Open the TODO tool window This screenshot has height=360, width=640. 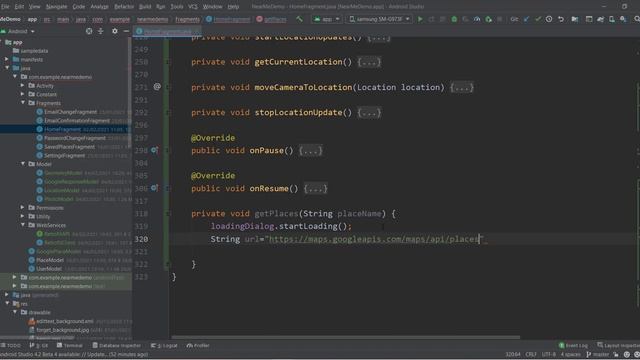[x=11, y=345]
